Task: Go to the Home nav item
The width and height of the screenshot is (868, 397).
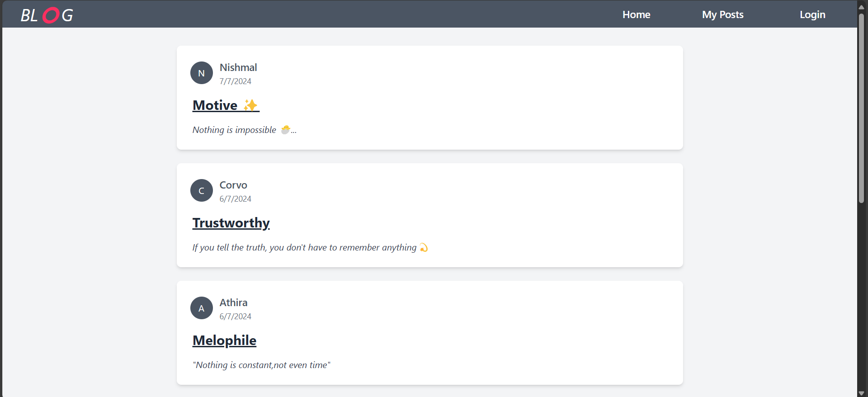Action: 636,14
